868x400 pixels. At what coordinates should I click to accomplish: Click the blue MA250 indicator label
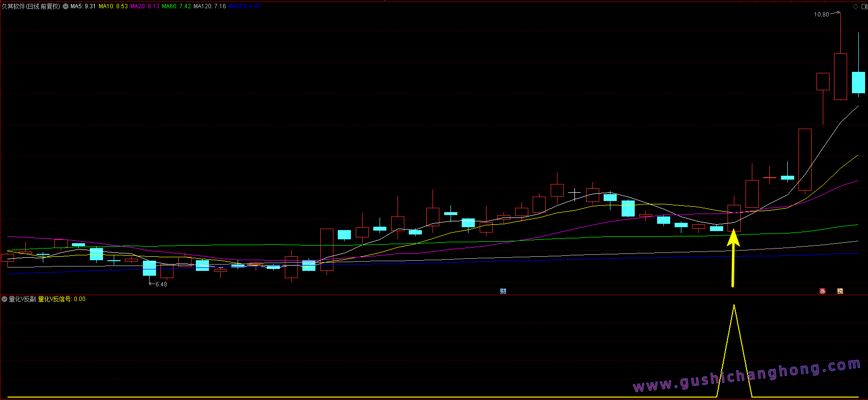pyautogui.click(x=244, y=6)
